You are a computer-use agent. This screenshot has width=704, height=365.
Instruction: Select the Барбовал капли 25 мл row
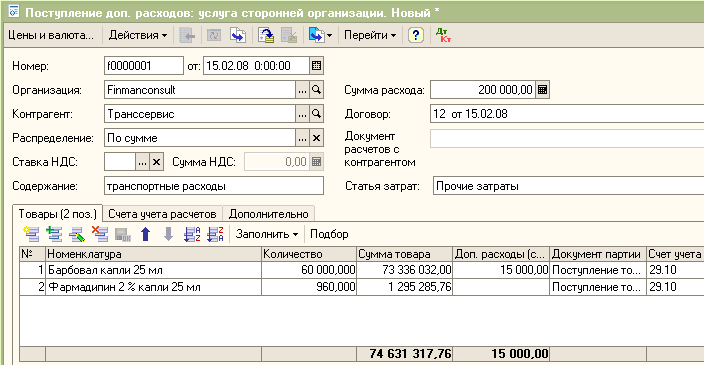tap(154, 270)
